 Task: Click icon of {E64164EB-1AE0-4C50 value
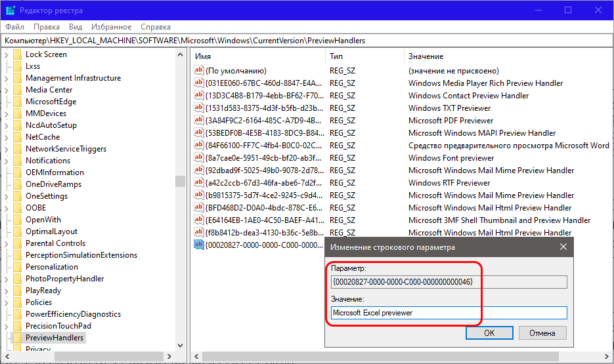point(199,220)
